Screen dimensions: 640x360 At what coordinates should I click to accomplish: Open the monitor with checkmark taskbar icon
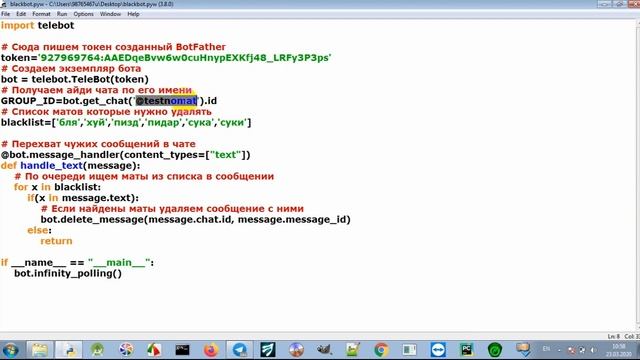[x=523, y=350]
